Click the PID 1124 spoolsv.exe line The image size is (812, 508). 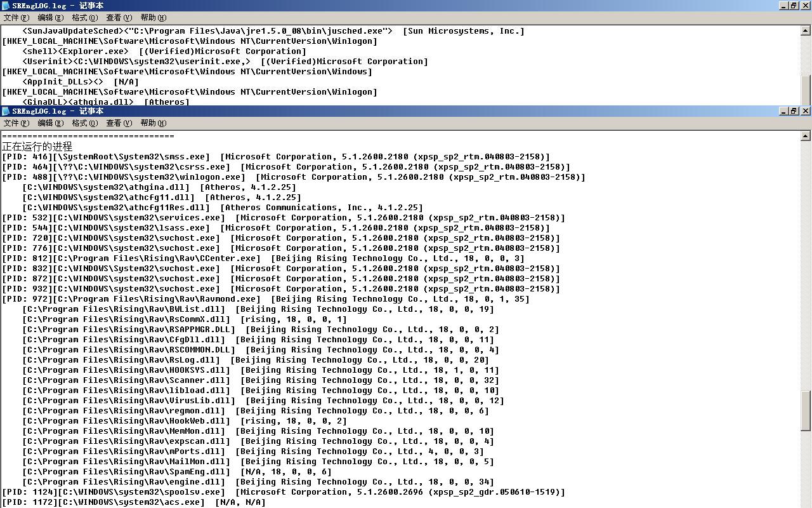(x=284, y=492)
